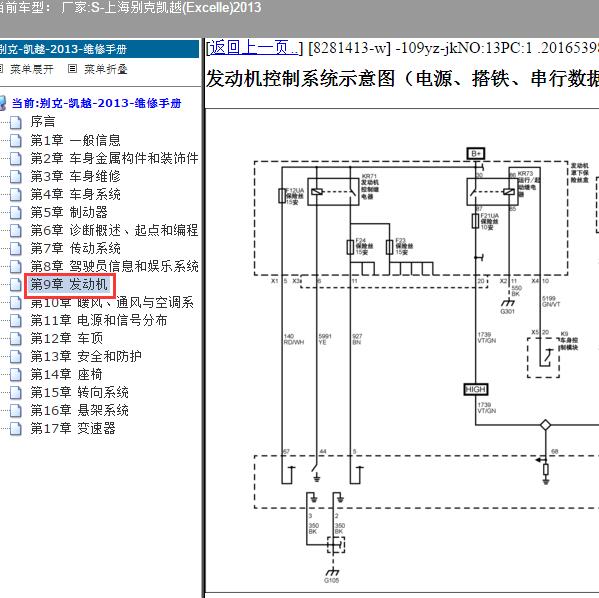Click the page icon beside 第5章

[16, 212]
